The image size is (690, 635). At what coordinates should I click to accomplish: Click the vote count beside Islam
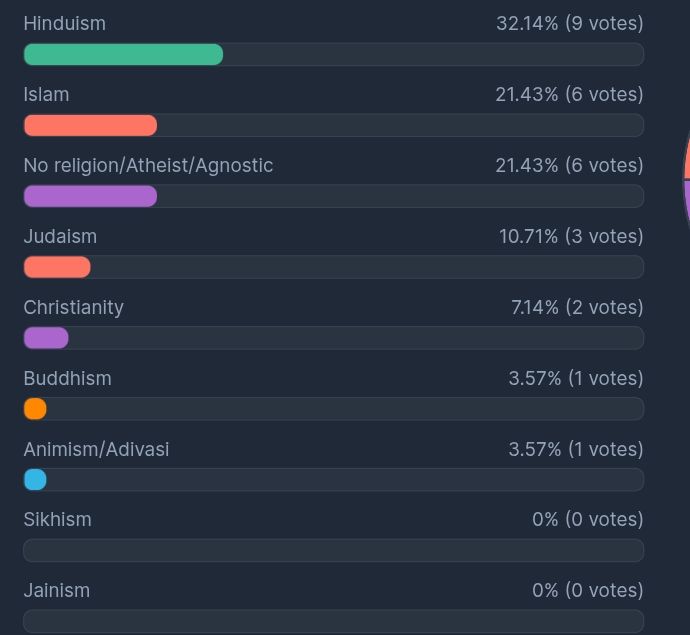(x=569, y=94)
